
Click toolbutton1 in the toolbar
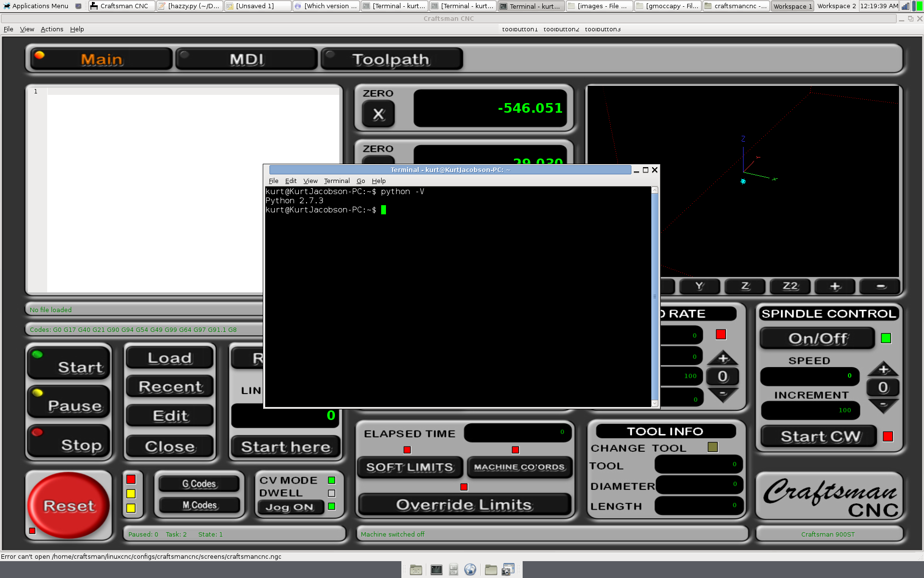(520, 29)
